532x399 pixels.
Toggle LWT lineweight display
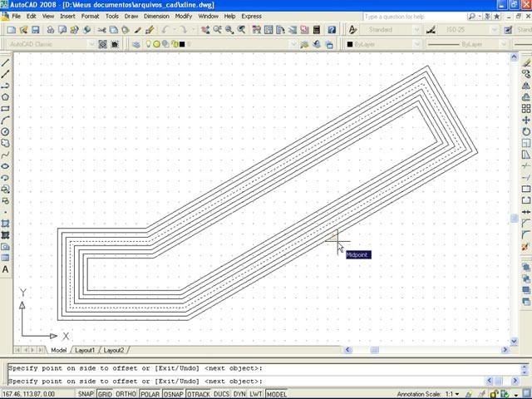[255, 394]
